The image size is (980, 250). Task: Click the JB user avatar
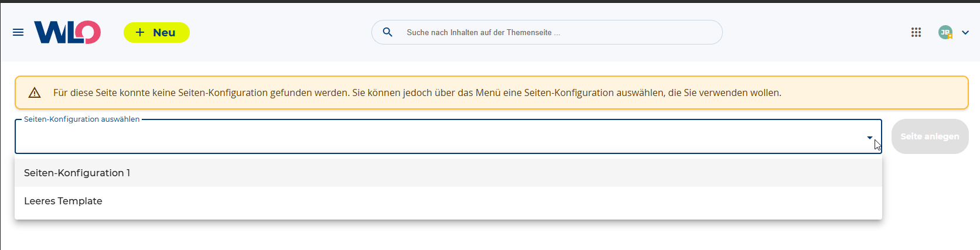[944, 32]
